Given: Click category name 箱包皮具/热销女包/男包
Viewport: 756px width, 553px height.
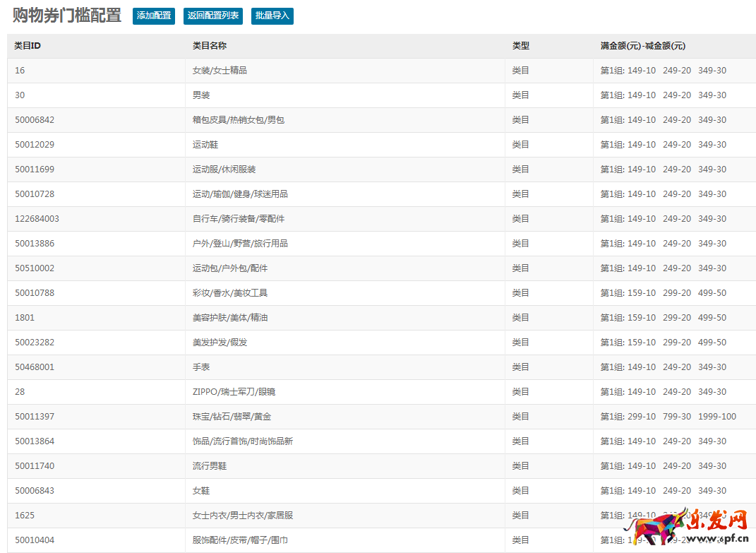Looking at the screenshot, I should click(239, 120).
